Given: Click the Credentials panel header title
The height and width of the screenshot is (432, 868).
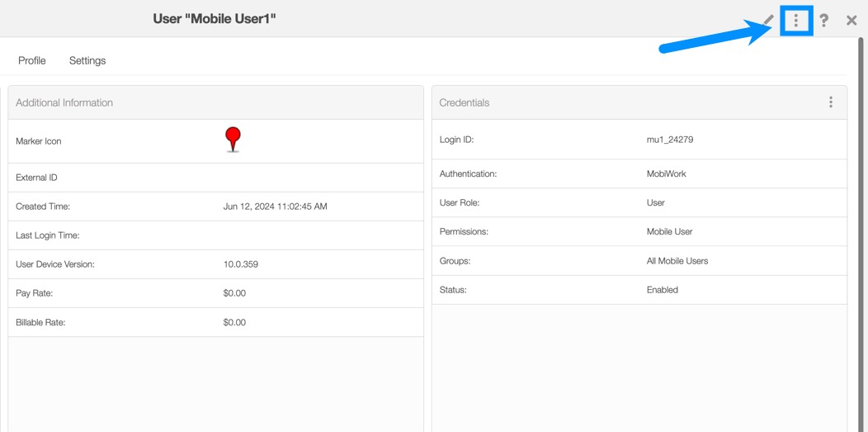Looking at the screenshot, I should pyautogui.click(x=465, y=102).
